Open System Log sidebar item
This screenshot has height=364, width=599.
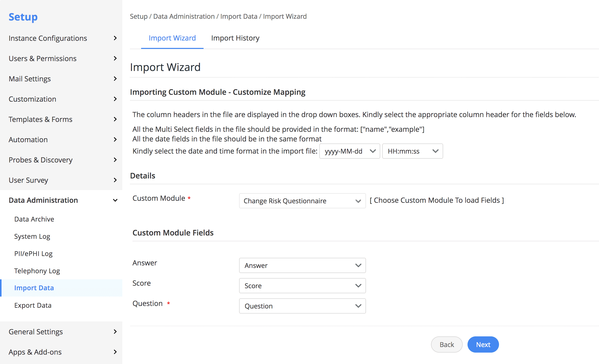pyautogui.click(x=32, y=236)
